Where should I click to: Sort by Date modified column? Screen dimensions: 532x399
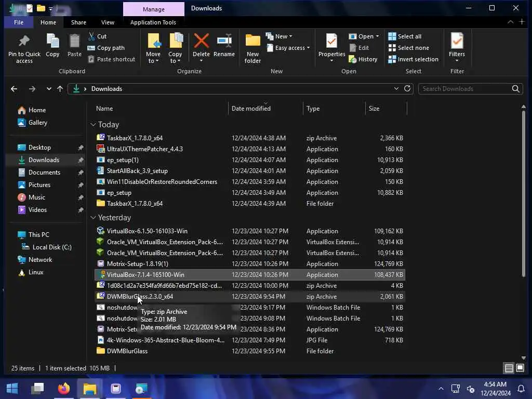coord(251,109)
